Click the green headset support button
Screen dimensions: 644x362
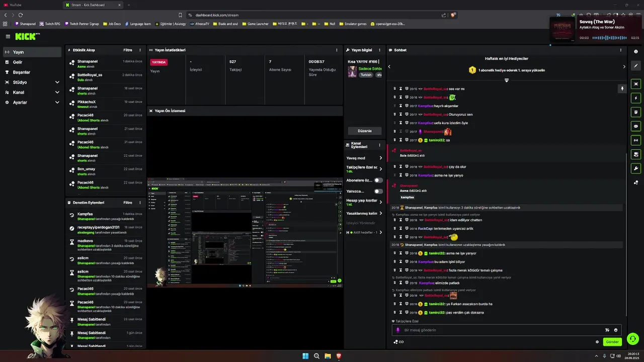click(x=633, y=339)
